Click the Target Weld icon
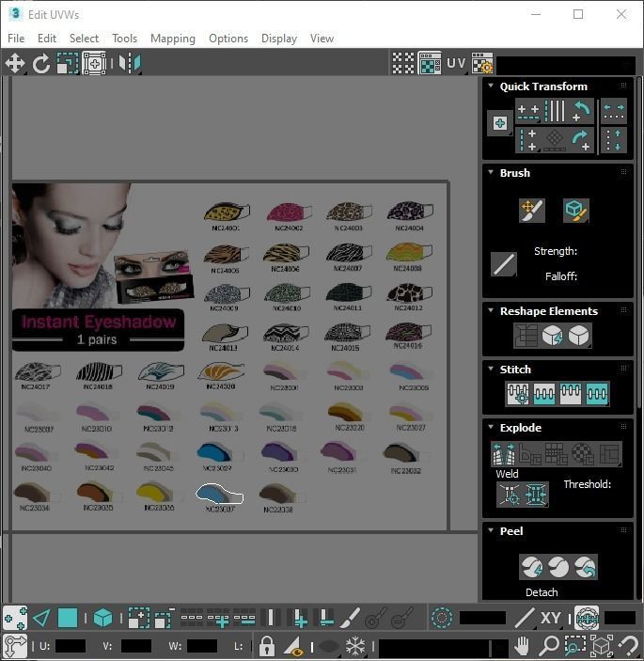This screenshot has height=661, width=644. [x=510, y=494]
